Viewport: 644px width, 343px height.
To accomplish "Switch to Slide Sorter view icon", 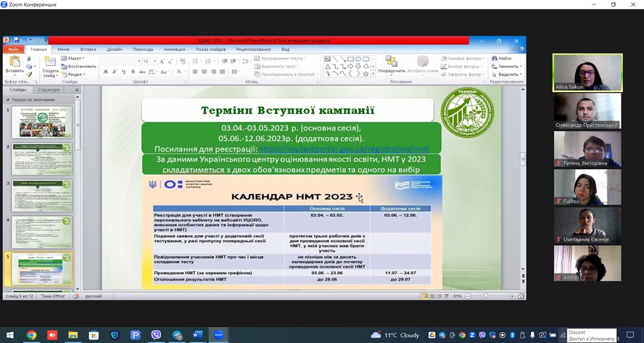I will [432, 296].
